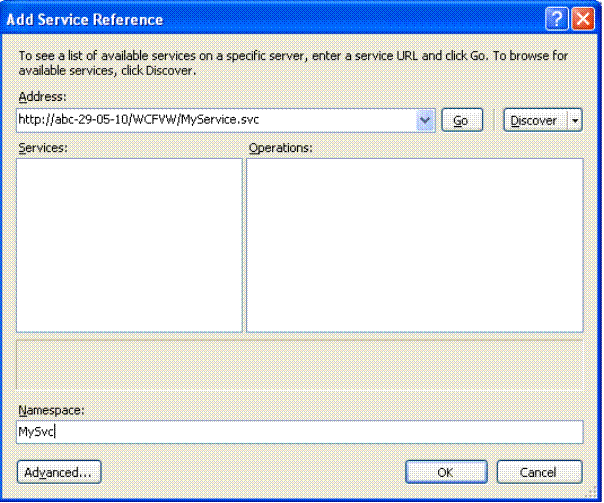Click the Operations label
The image size is (604, 503).
(280, 148)
